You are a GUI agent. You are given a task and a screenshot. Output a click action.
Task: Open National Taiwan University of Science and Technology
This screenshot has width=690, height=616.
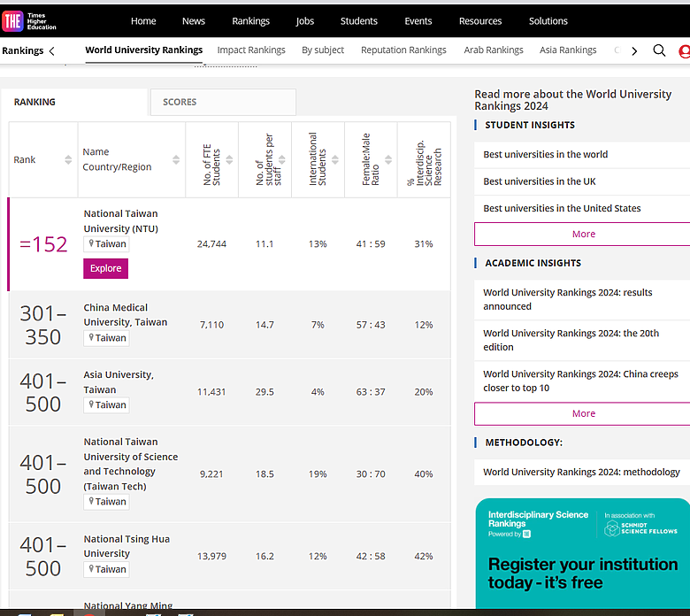[x=131, y=464]
